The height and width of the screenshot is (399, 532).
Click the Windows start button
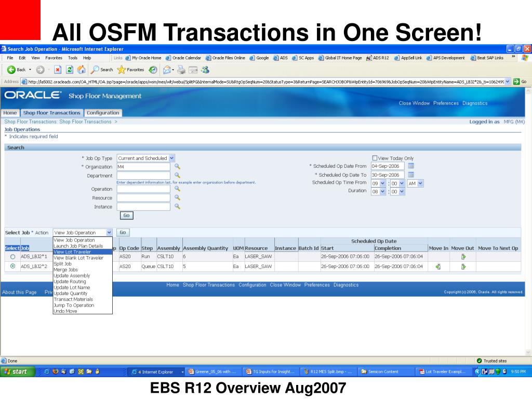coord(18,371)
